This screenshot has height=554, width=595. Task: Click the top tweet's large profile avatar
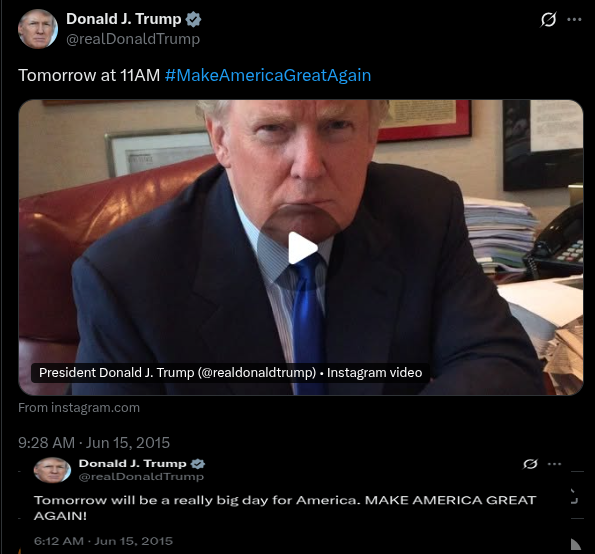point(38,29)
